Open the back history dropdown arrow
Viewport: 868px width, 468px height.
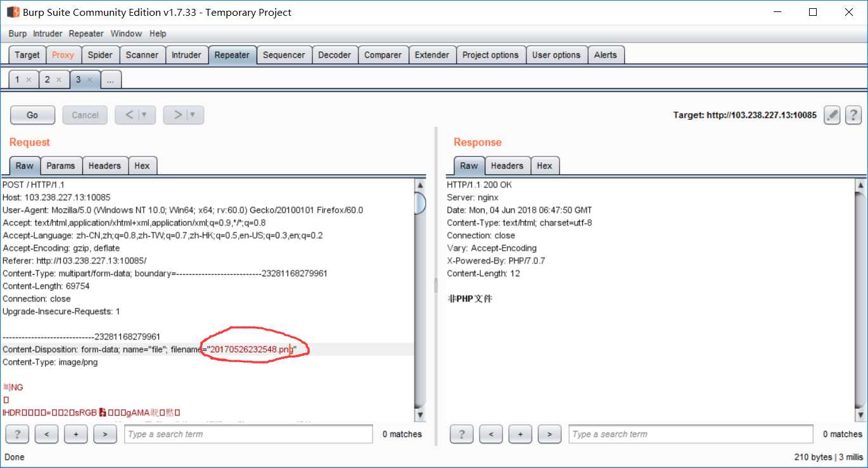pos(144,115)
